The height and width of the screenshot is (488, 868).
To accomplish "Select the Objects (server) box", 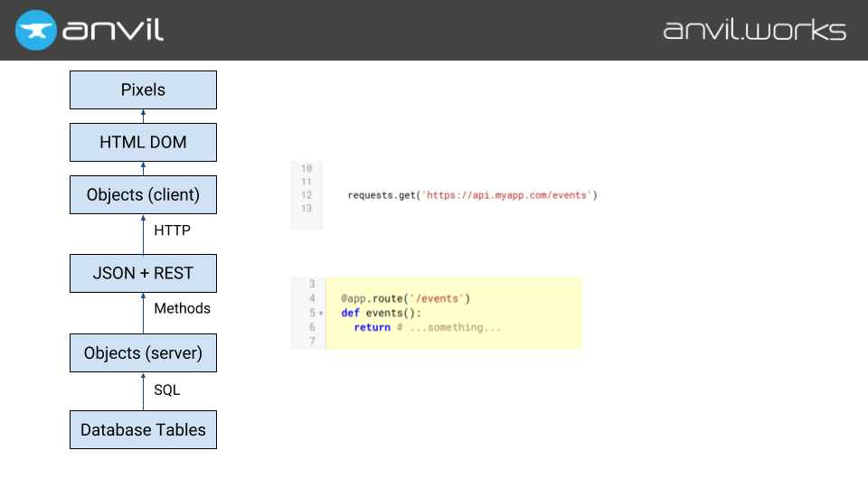I will [x=143, y=352].
